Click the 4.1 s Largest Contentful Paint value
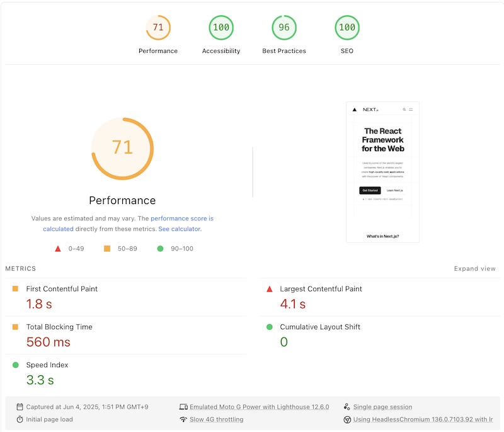 click(292, 304)
